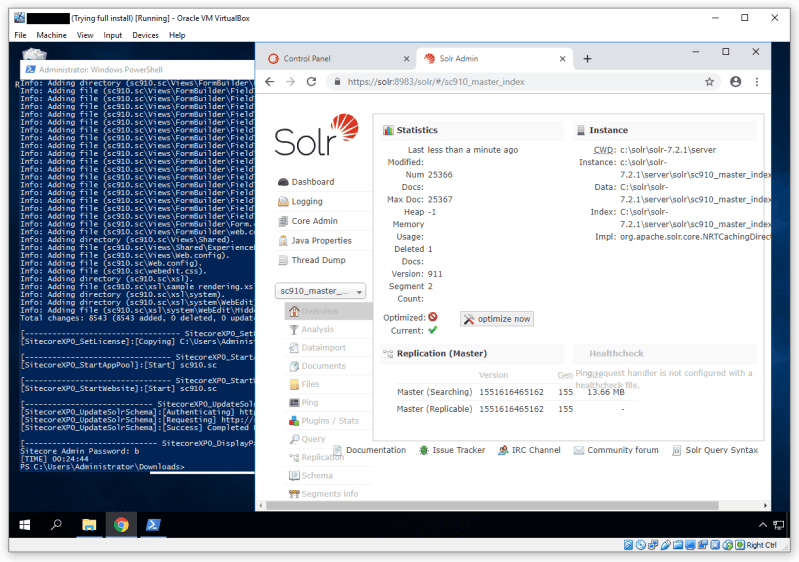This screenshot has height=562, width=799.
Task: Open VirtualBox Devices menu
Action: (x=145, y=35)
